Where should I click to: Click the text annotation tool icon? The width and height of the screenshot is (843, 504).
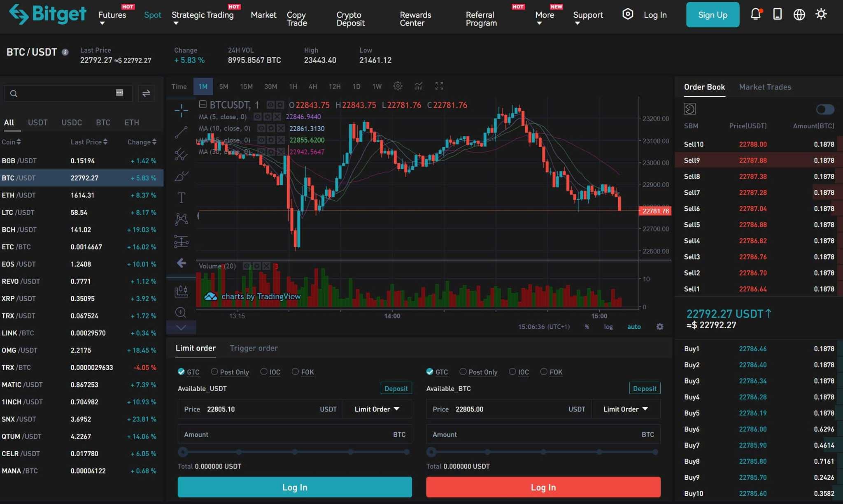181,197
